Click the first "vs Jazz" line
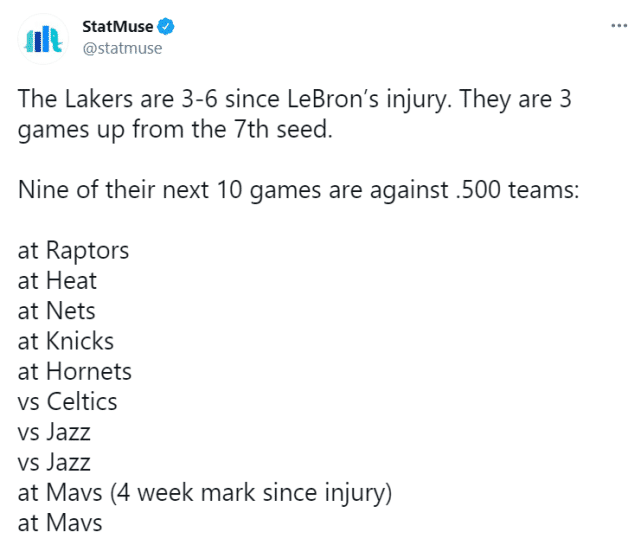The image size is (641, 545). tap(54, 432)
